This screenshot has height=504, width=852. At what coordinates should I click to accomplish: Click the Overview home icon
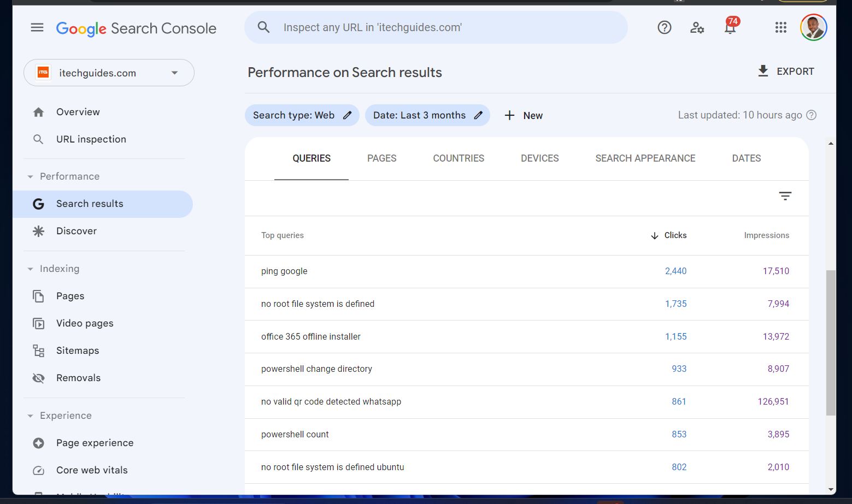(x=38, y=112)
